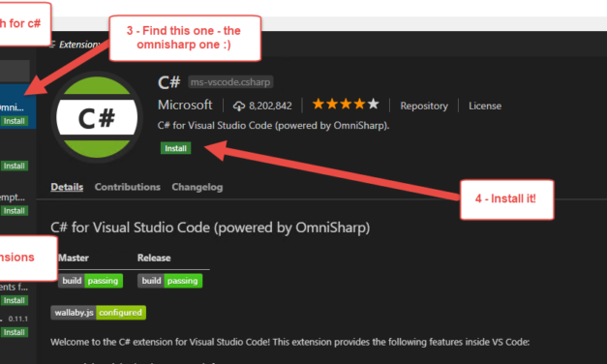Image resolution: width=607 pixels, height=364 pixels.
Task: Click the 'Release' column label
Action: coord(154,258)
